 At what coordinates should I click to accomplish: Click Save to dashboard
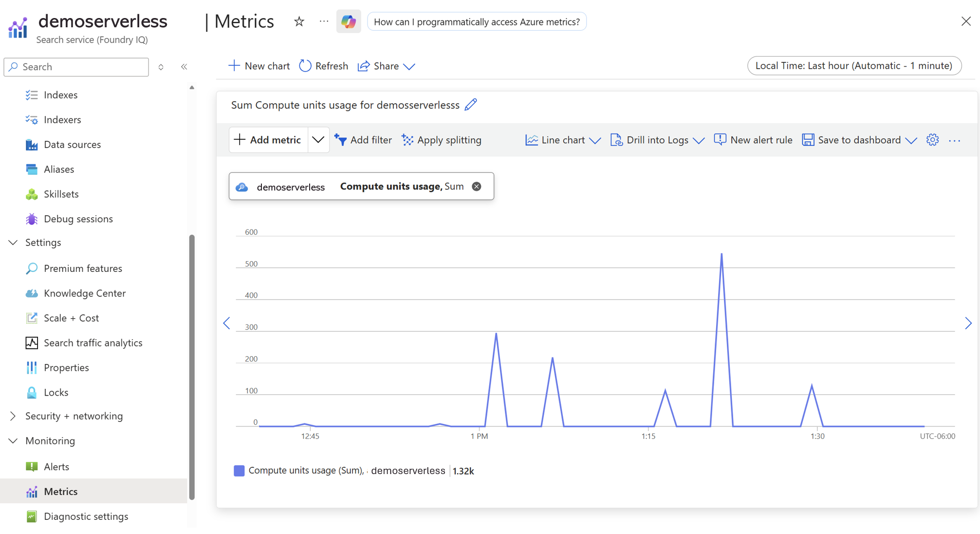(x=852, y=140)
